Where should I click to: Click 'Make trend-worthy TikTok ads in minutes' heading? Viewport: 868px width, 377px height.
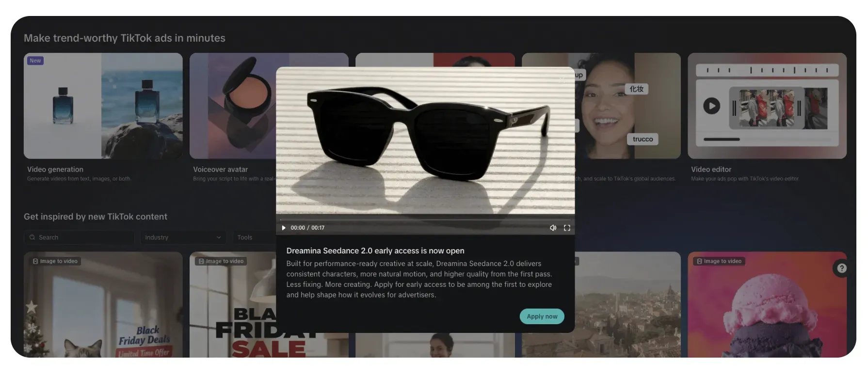pos(125,38)
